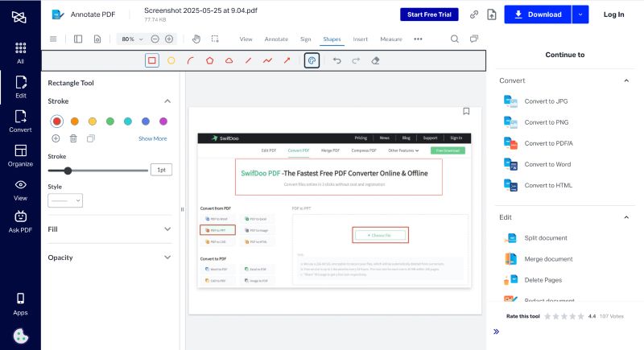Screen dimensions: 644x350
Task: Open the line Style dropdown
Action: pyautogui.click(x=65, y=200)
